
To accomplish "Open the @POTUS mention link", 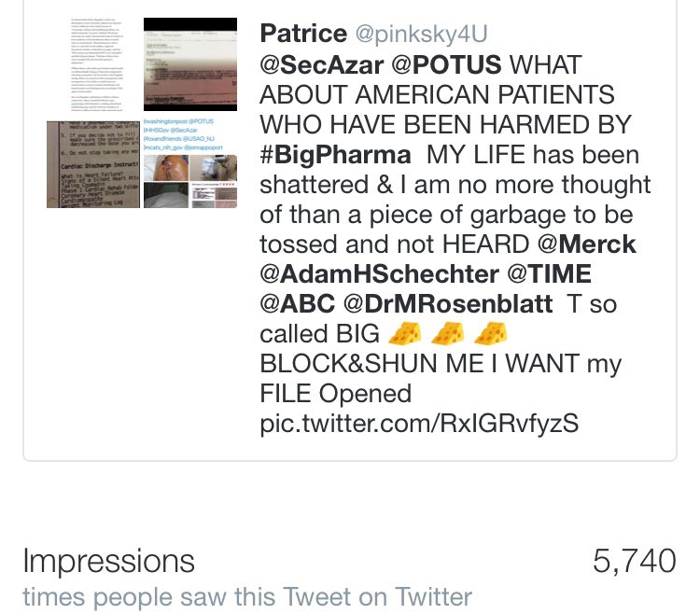I will 446,64.
